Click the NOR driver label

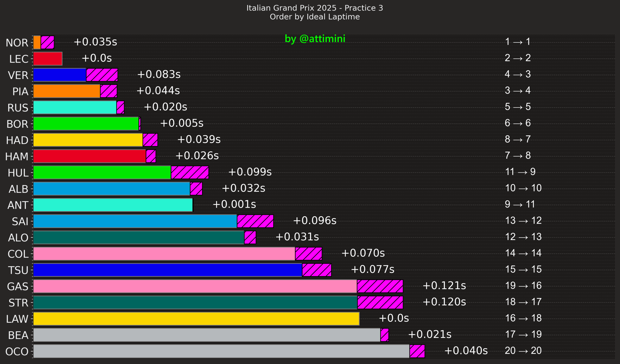point(17,43)
